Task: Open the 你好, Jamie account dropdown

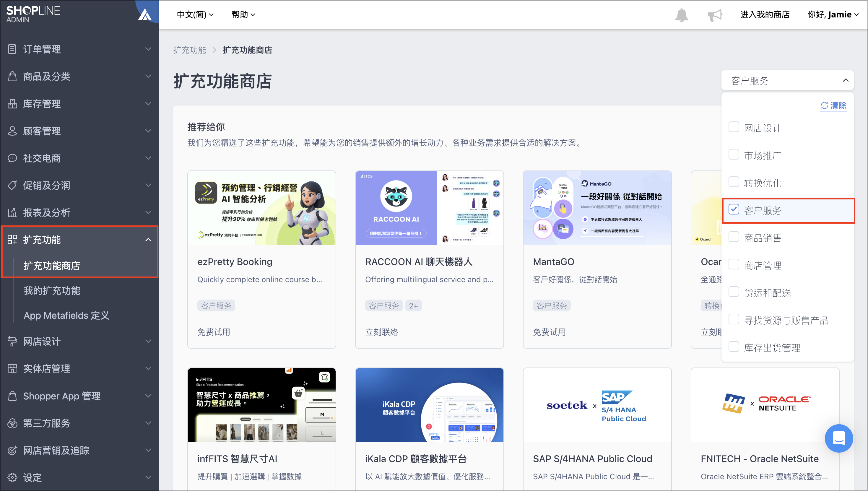Action: [833, 14]
